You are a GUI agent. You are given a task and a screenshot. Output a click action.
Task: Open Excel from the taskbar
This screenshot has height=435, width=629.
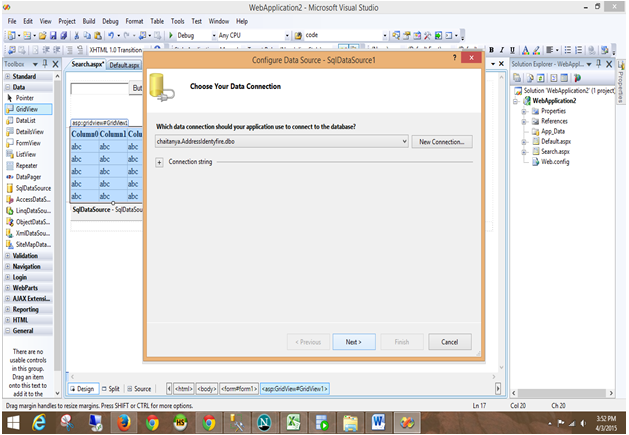(x=294, y=423)
